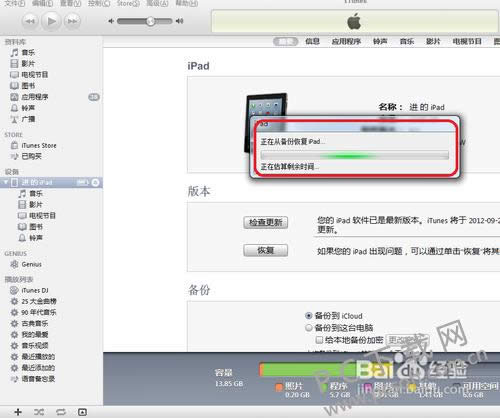Click the 恢复 restore button

[266, 250]
